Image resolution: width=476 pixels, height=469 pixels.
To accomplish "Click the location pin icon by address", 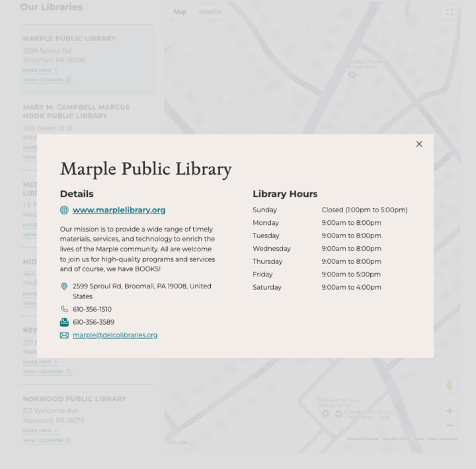I will tap(64, 286).
